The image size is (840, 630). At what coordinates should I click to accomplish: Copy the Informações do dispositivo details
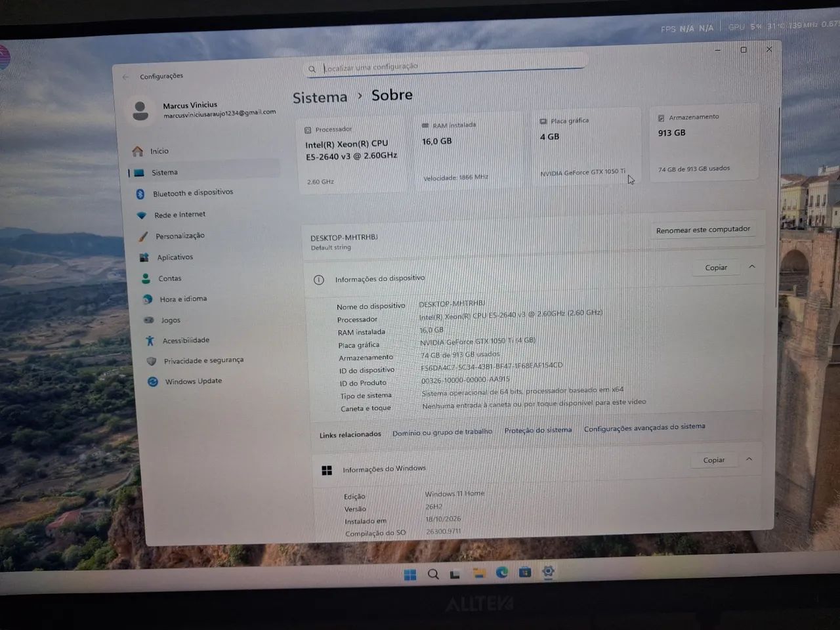[x=716, y=268]
